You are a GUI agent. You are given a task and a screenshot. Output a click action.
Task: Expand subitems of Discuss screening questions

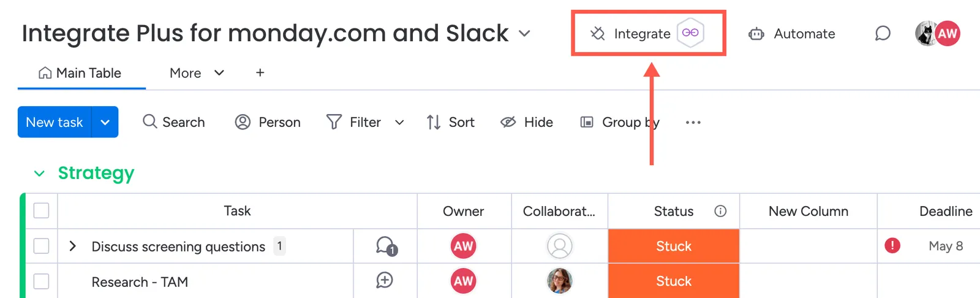tap(73, 246)
